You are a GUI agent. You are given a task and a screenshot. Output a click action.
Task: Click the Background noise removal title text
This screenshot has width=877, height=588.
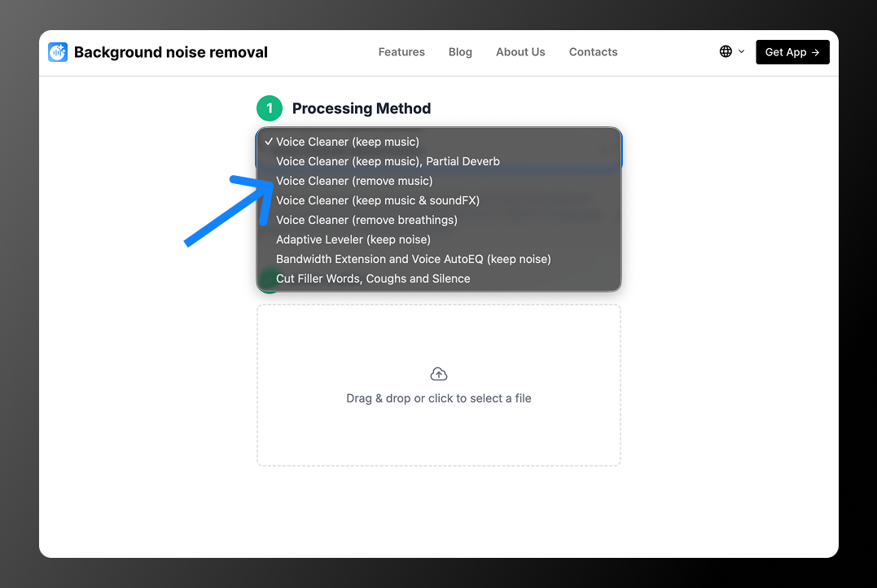click(171, 52)
